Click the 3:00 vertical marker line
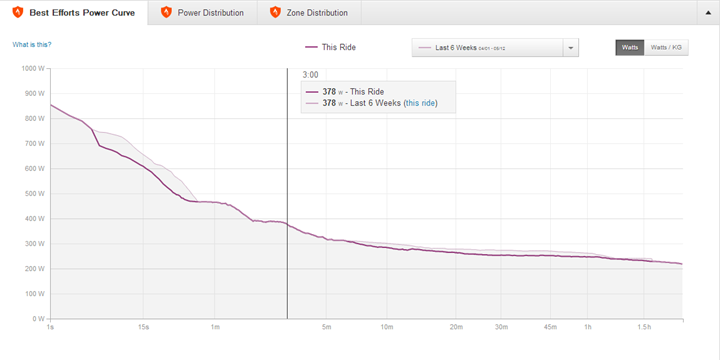 pos(287,193)
